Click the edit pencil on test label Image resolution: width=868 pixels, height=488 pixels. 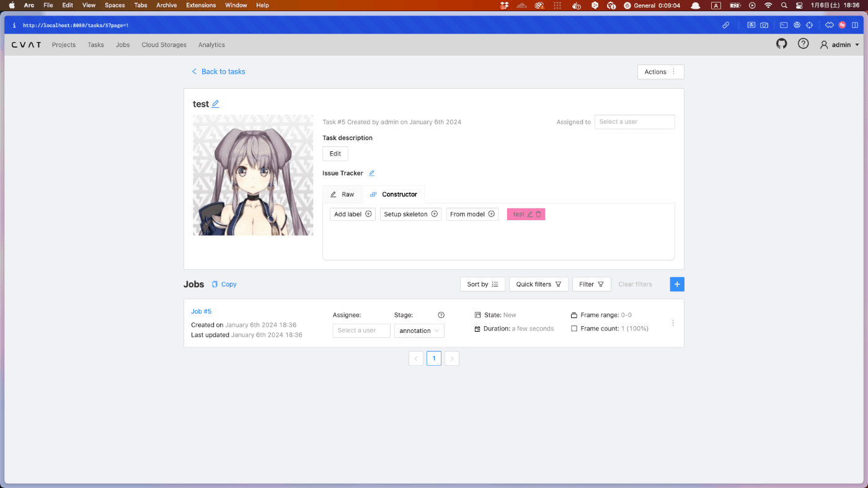click(x=530, y=215)
